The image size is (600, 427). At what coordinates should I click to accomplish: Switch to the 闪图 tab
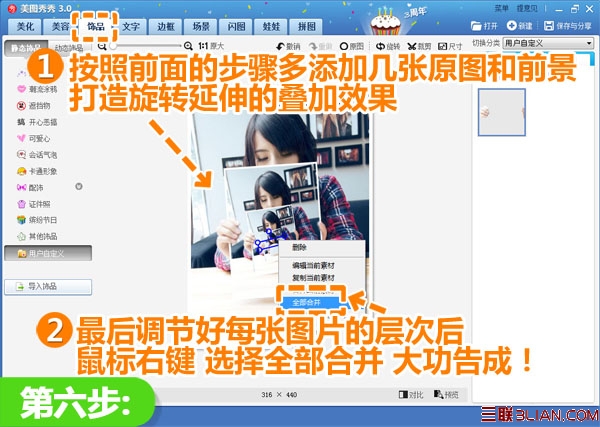(x=236, y=26)
